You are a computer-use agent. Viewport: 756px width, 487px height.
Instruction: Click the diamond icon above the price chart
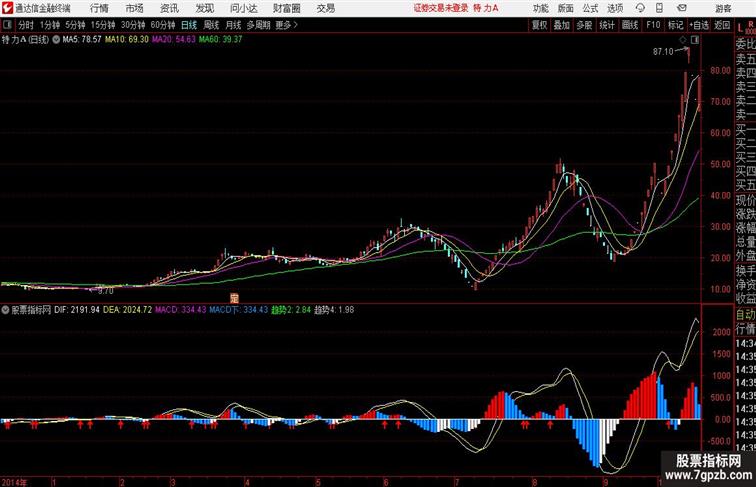tap(683, 40)
